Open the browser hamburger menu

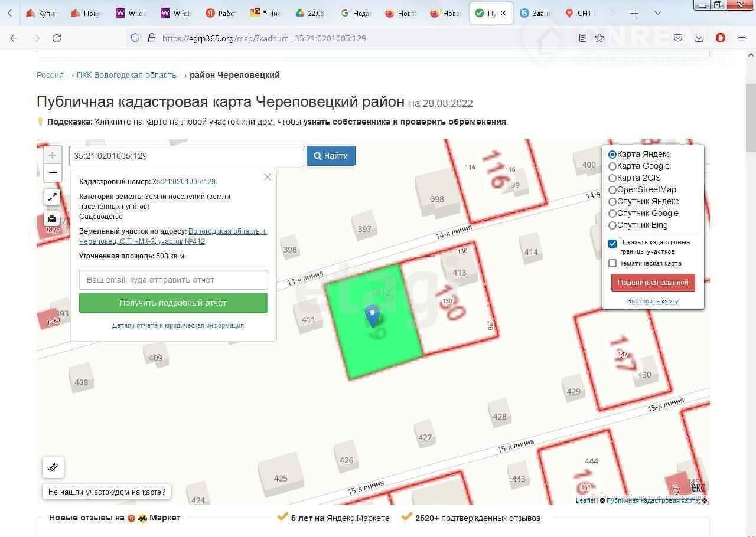click(x=742, y=38)
